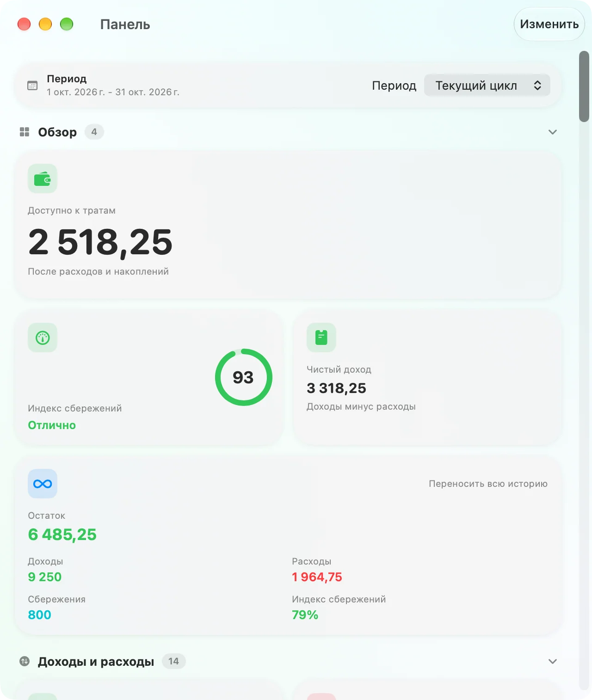Click the Панель window title
Screen dimensions: 592x700
[x=125, y=25]
